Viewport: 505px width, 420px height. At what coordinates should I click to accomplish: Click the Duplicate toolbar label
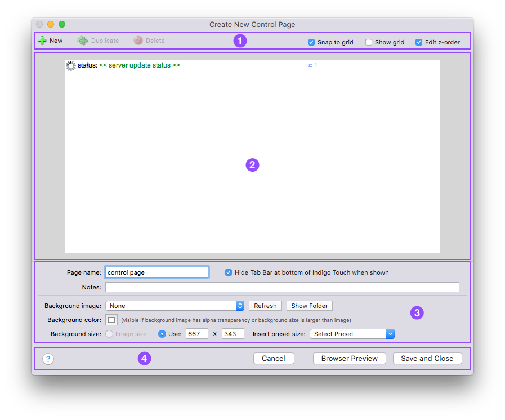pos(105,41)
